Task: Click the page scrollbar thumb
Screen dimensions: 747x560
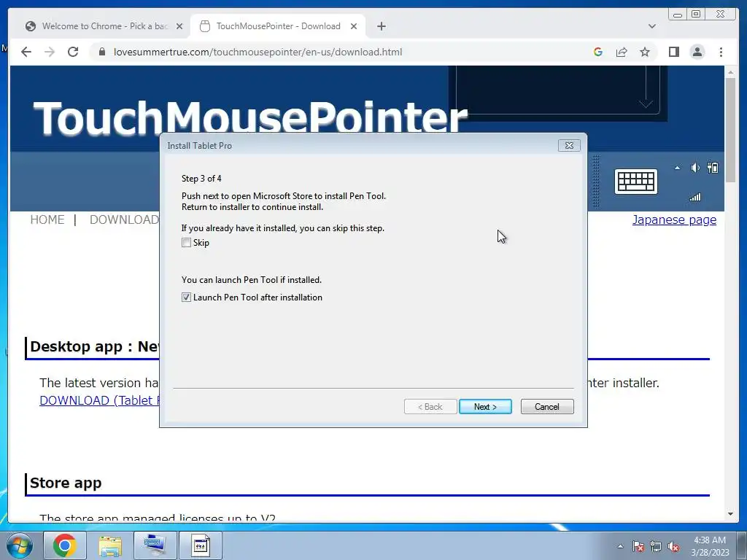Action: (730, 130)
